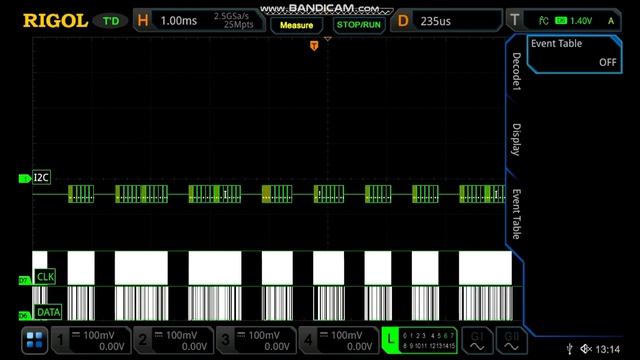
Task: Click the 13:14 clock display
Action: tap(607, 349)
